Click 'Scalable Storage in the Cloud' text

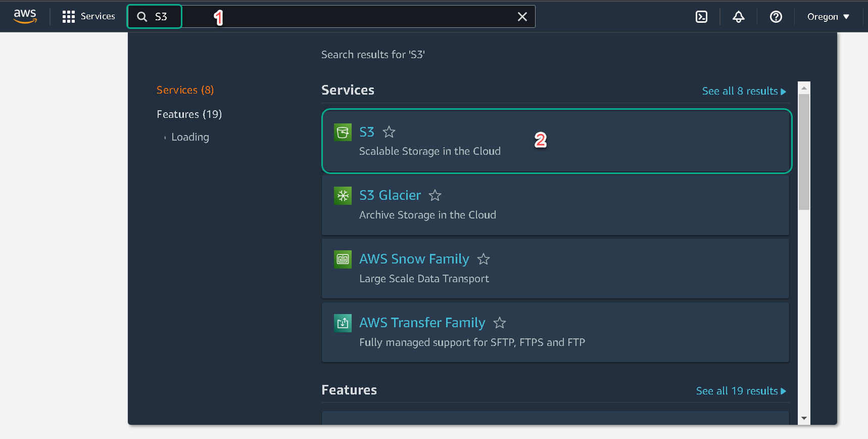coord(430,151)
